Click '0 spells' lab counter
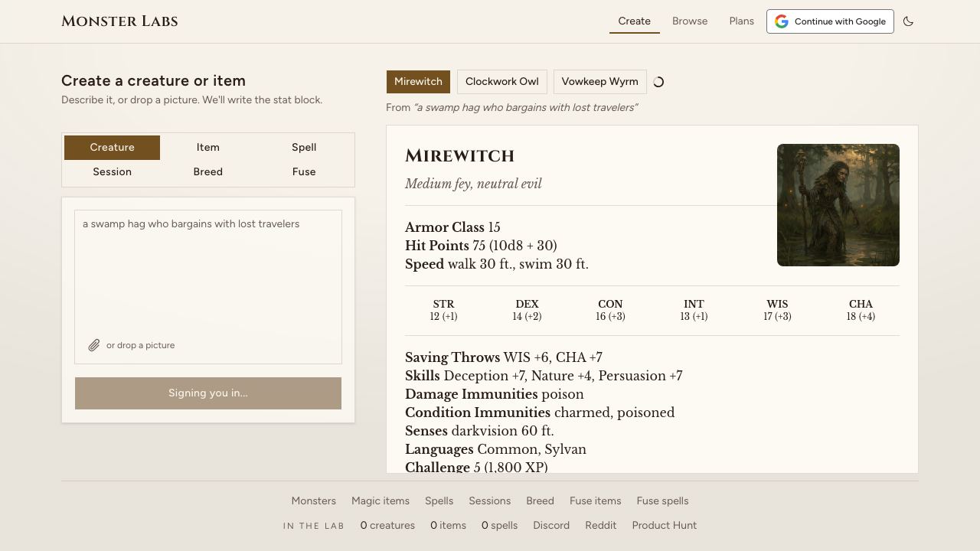Viewport: 980px width, 551px height. [x=499, y=526]
